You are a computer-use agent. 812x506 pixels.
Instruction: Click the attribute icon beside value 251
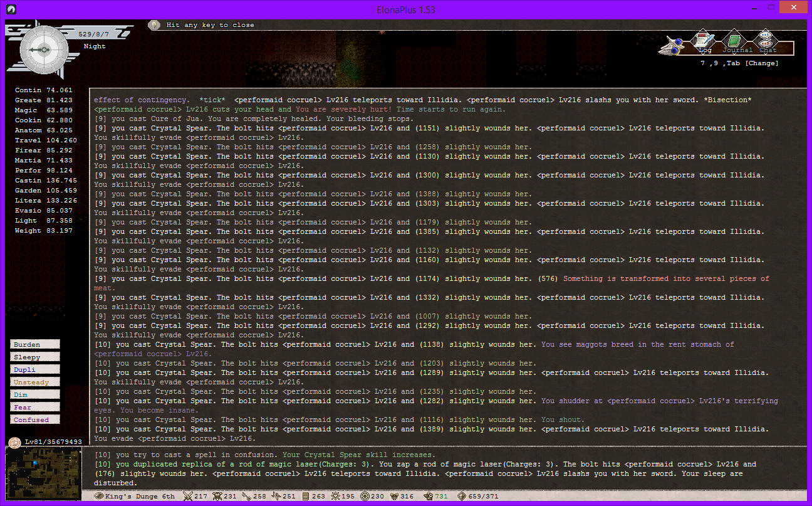click(276, 497)
